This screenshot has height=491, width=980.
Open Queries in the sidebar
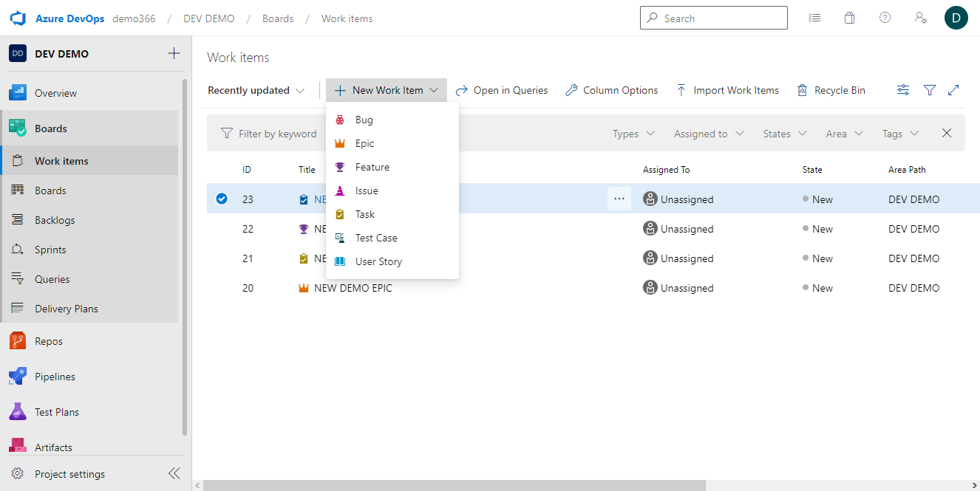89,279
